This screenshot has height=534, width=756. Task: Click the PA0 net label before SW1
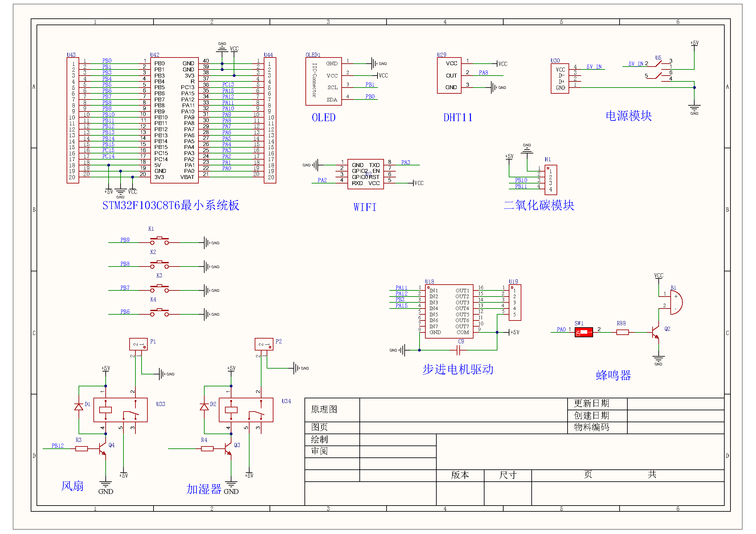click(561, 330)
